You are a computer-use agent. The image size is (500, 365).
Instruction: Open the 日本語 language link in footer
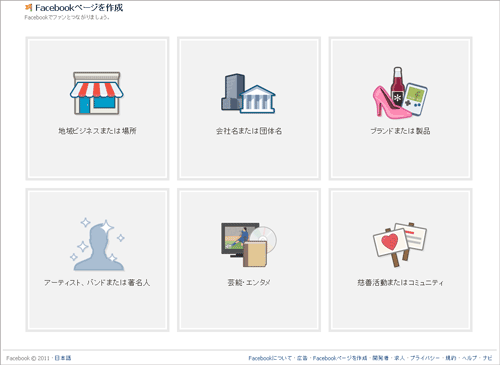(x=63, y=358)
